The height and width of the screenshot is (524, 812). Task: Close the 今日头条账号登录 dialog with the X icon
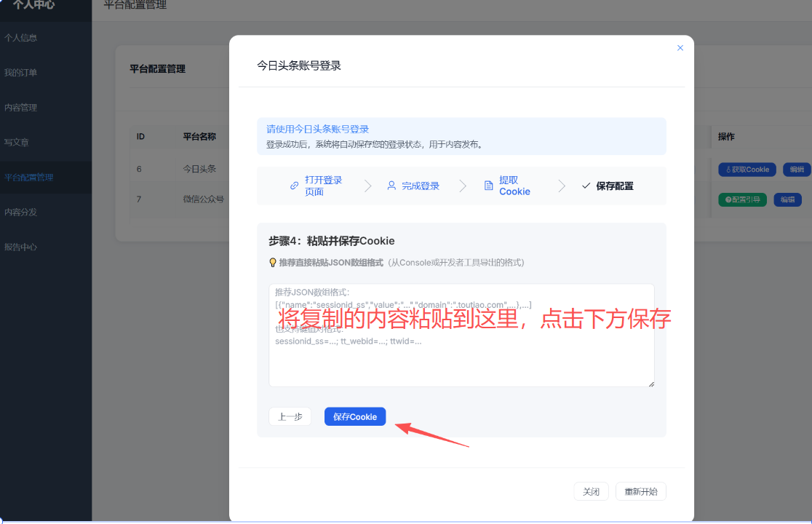[680, 47]
